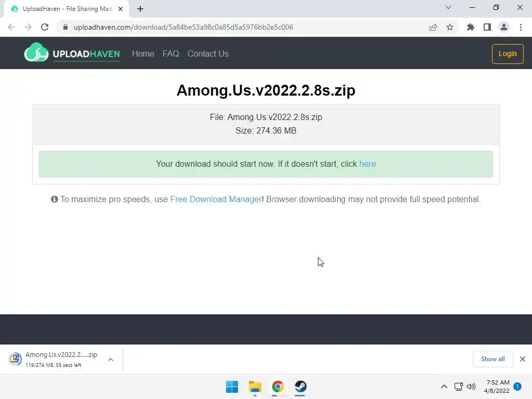Open the Windows Start menu
Viewport: 532px width, 399px height.
click(x=232, y=387)
